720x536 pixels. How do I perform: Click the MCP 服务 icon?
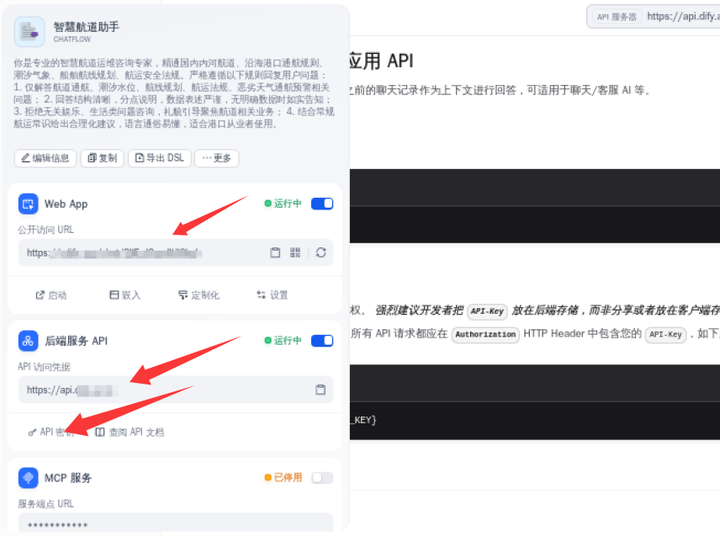[28, 478]
